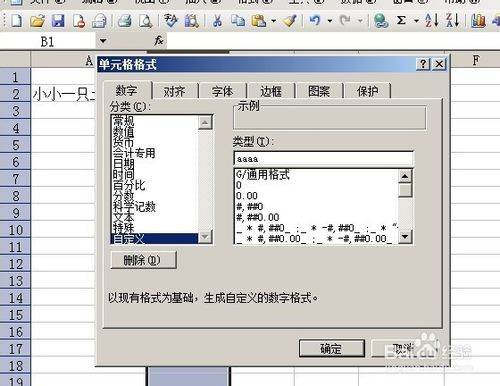Screen dimensions: 500x386
Task: Switch to the 对齐 tab
Action: [174, 91]
